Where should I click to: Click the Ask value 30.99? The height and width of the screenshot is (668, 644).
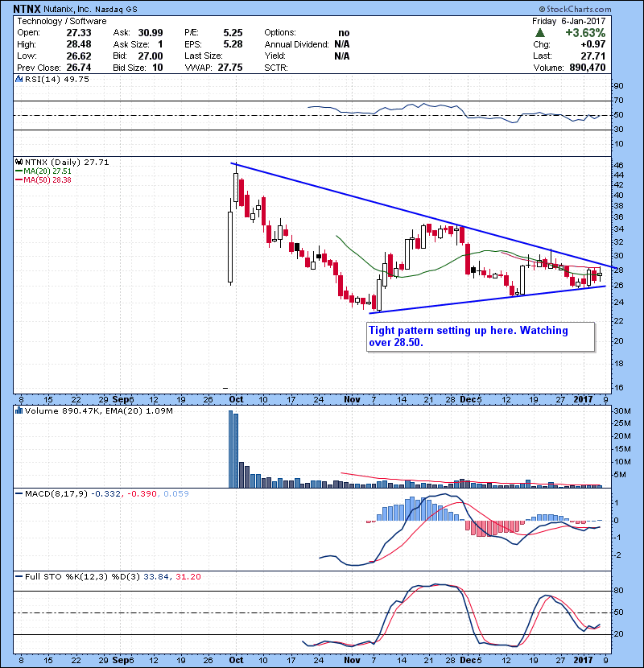click(151, 33)
